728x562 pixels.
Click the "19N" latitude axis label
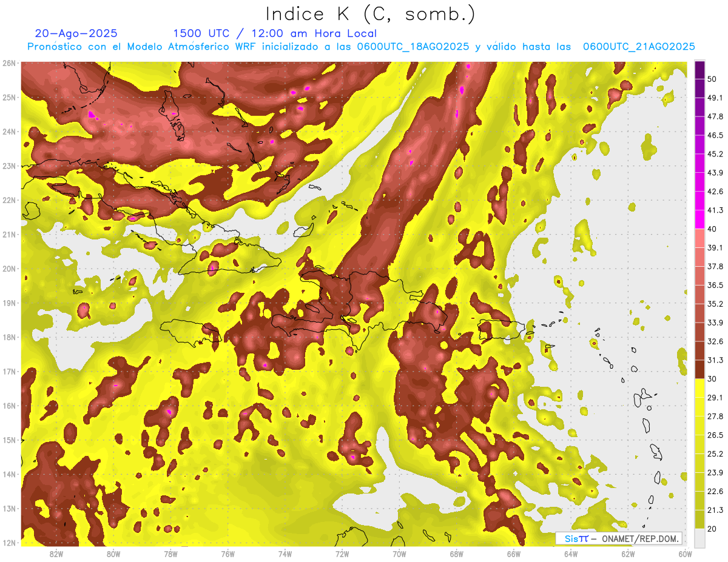[x=9, y=303]
